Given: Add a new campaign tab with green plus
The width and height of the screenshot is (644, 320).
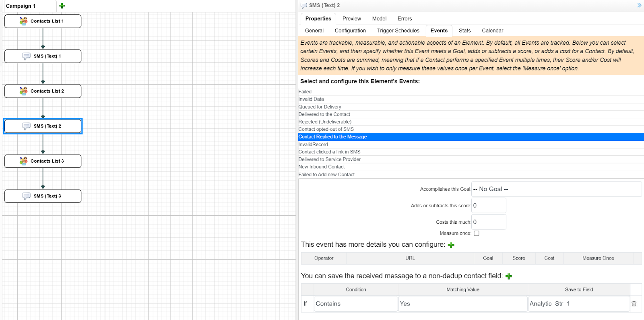Looking at the screenshot, I should [62, 6].
